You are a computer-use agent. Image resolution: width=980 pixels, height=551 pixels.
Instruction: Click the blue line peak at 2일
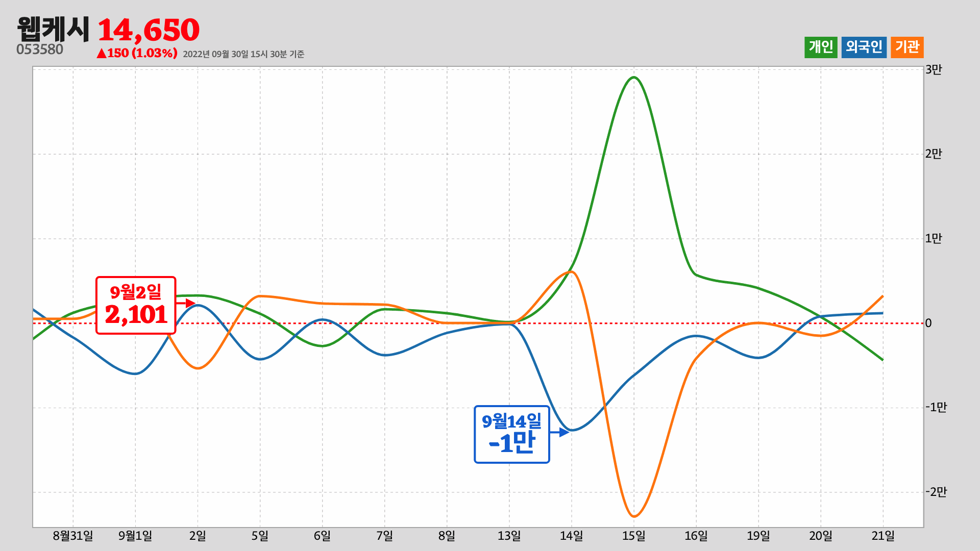(198, 305)
